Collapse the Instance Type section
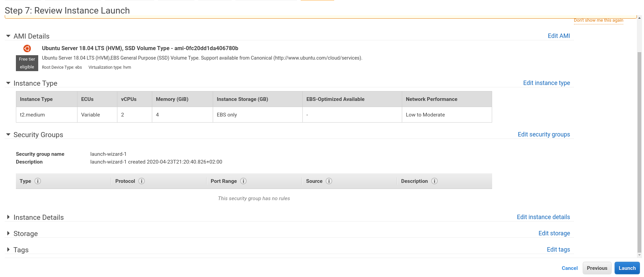This screenshot has width=644, height=277. (8, 83)
